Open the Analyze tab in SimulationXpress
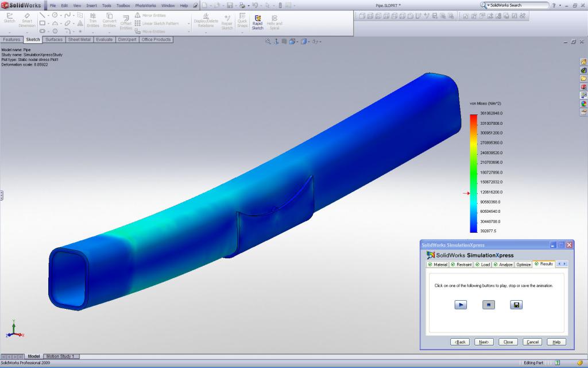 coord(503,264)
